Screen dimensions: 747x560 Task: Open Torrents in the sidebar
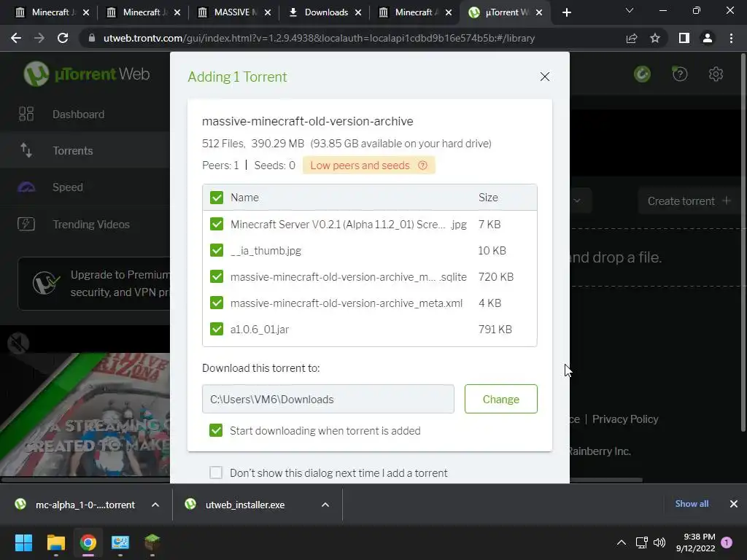pos(85,150)
